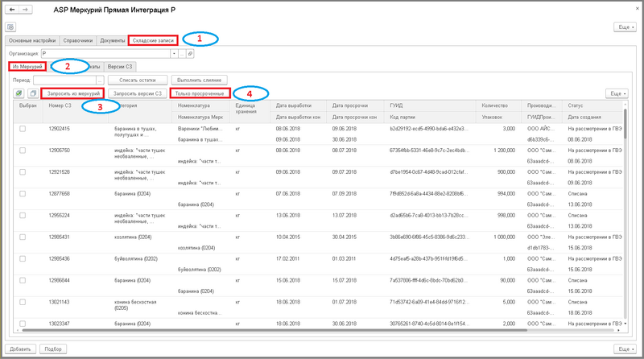This screenshot has width=644, height=359.
Task: Switch to Основные настройки tab
Action: pyautogui.click(x=32, y=40)
